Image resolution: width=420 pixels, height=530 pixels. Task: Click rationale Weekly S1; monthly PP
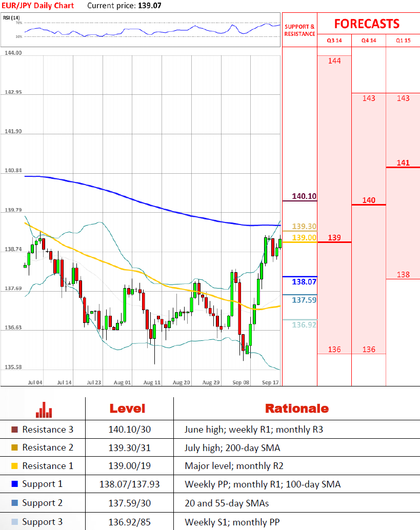pos(232,522)
